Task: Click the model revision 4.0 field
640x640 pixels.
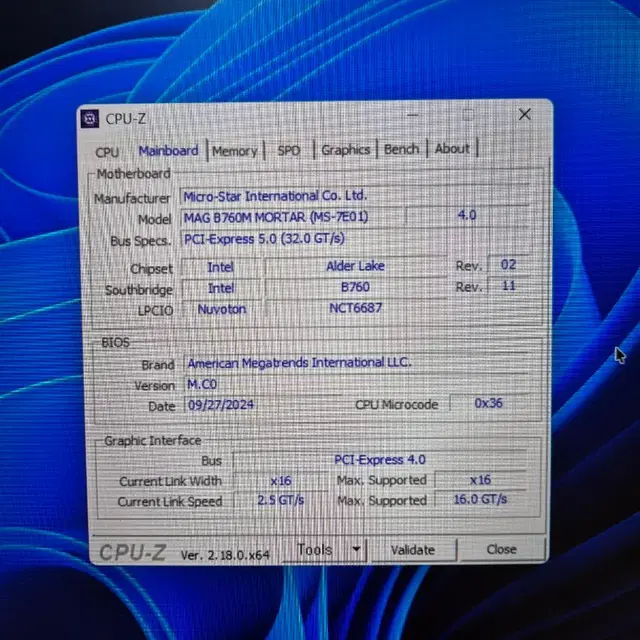Action: click(467, 215)
